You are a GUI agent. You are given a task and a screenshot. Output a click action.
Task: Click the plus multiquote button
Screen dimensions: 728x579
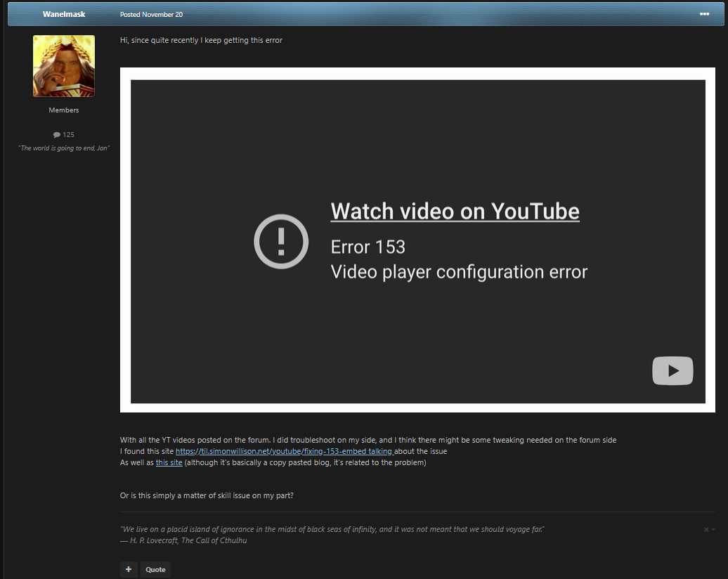(129, 570)
